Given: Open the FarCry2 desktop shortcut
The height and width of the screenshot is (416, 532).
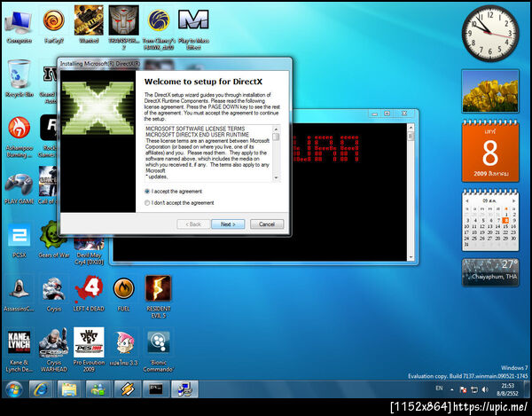Looking at the screenshot, I should click(x=54, y=26).
